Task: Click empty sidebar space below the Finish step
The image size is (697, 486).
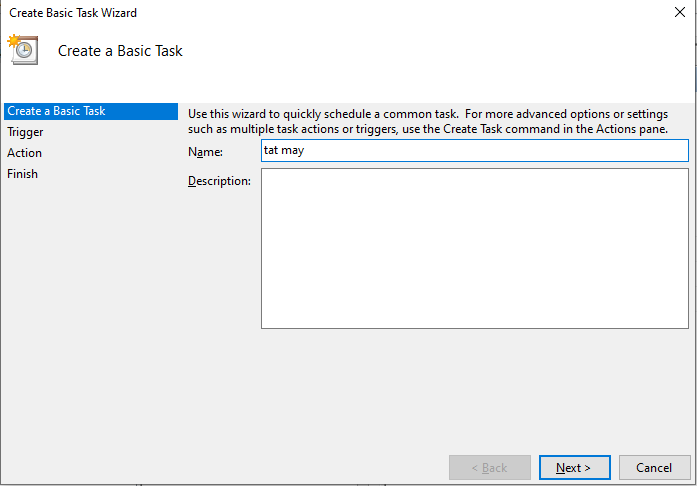Action: [x=91, y=311]
